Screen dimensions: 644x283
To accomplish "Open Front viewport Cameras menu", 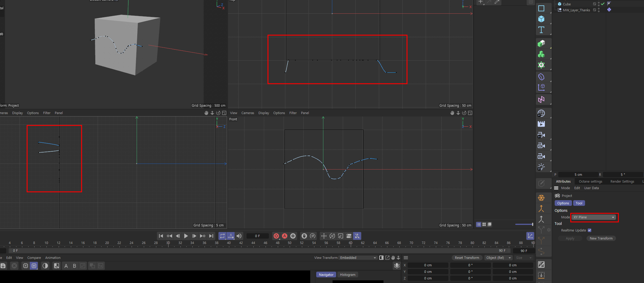I will coord(248,113).
